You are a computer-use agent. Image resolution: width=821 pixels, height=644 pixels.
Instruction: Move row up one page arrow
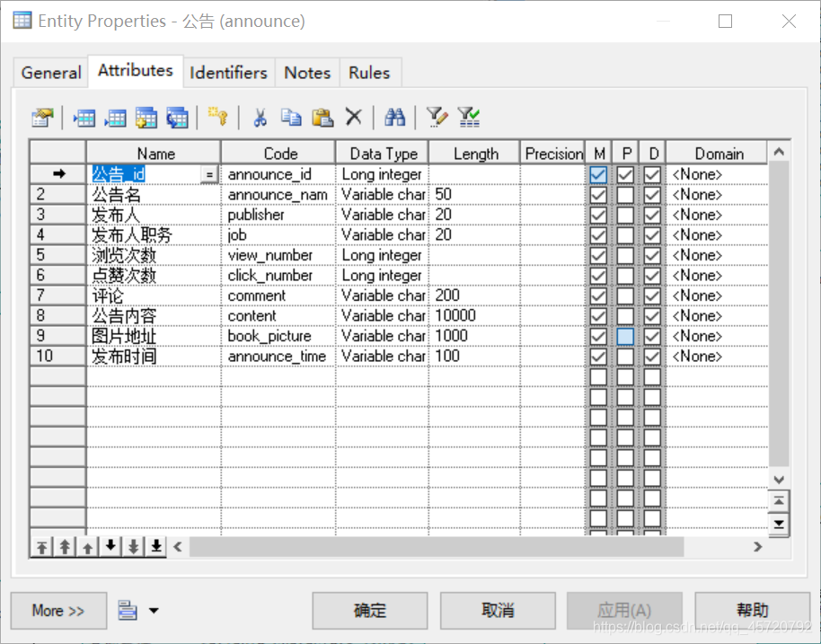tap(65, 547)
